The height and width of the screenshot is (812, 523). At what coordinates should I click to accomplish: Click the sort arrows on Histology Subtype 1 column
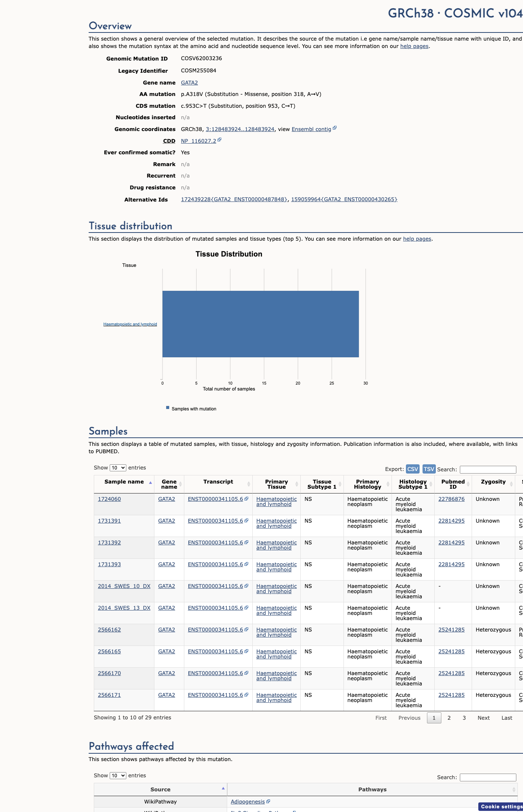[x=431, y=484]
